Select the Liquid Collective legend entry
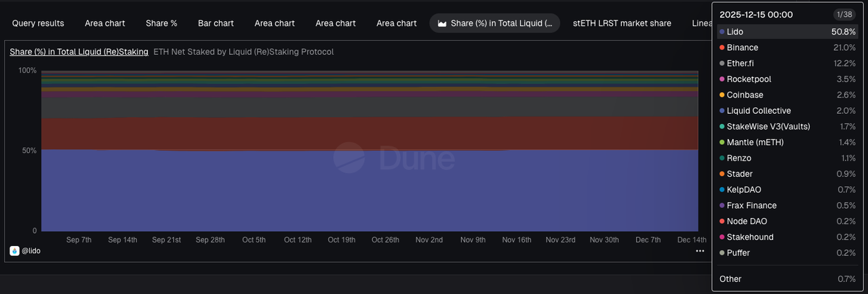The height and width of the screenshot is (294, 868). pos(787,110)
